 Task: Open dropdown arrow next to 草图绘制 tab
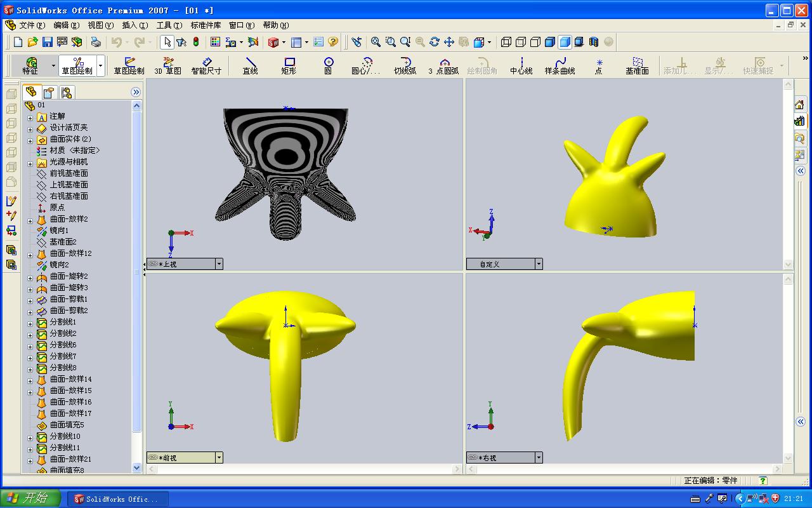pos(101,65)
